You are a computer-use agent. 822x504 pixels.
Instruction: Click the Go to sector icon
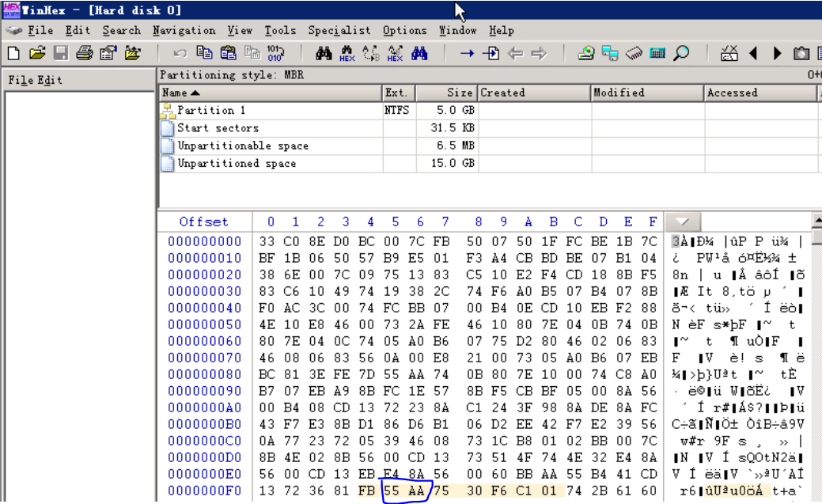click(x=491, y=53)
